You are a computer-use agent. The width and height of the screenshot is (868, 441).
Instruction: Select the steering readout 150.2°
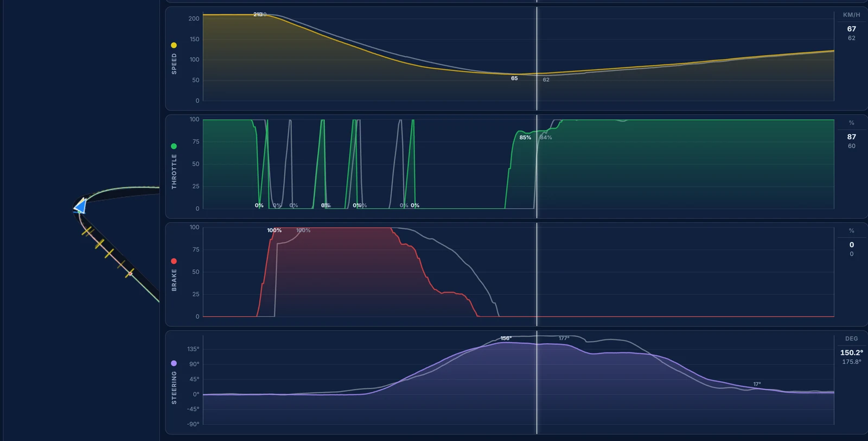[x=851, y=352]
